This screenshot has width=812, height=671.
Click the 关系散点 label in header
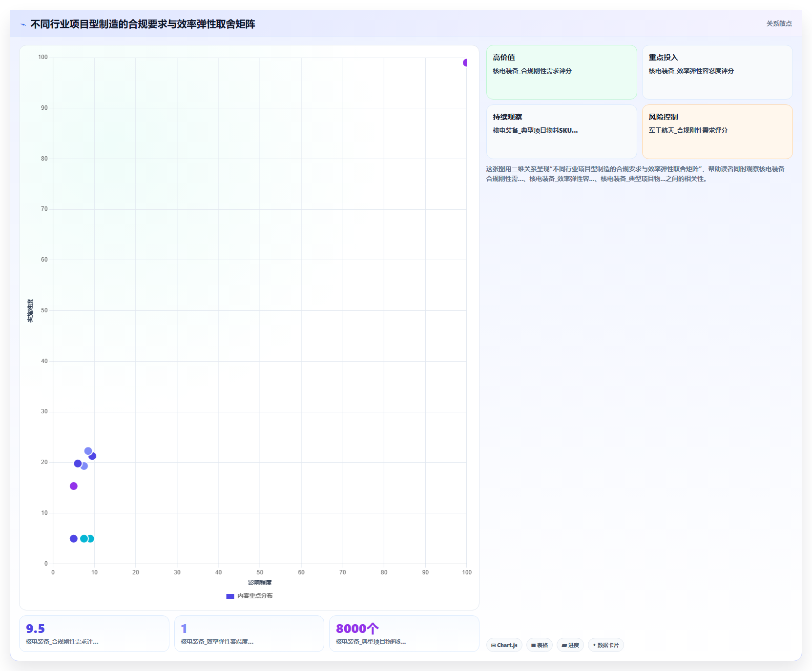click(779, 23)
